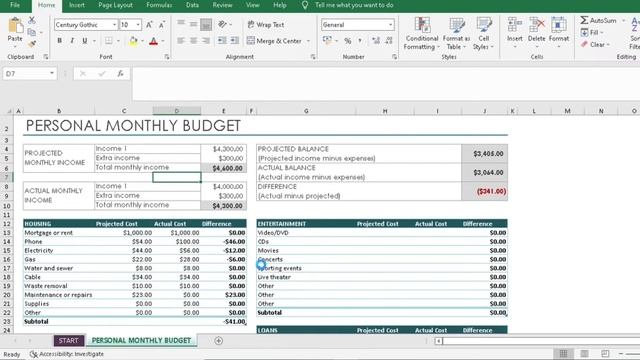Image resolution: width=640 pixels, height=360 pixels.
Task: Click the Fill button in Editing
Action: point(591,32)
